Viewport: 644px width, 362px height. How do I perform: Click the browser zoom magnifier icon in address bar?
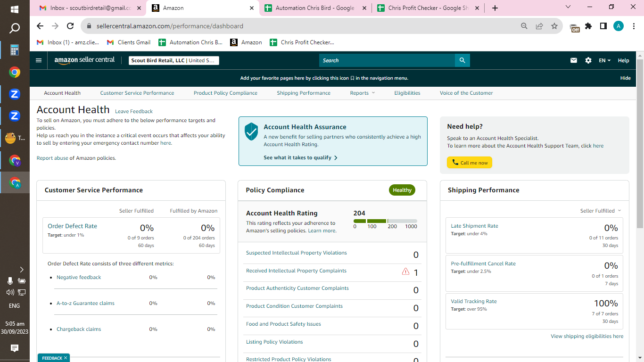click(x=524, y=26)
